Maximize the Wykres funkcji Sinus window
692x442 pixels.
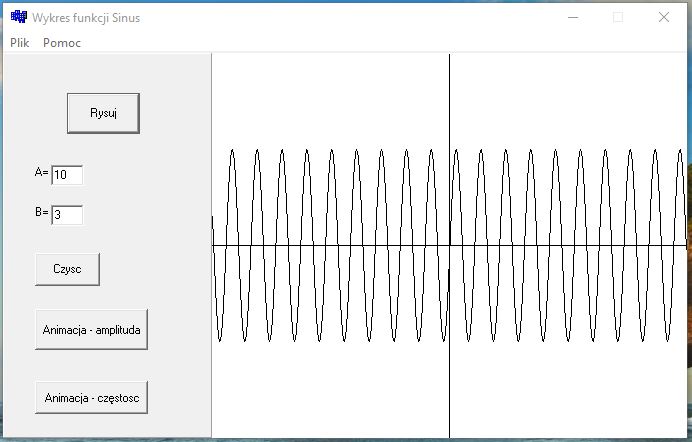tap(618, 17)
